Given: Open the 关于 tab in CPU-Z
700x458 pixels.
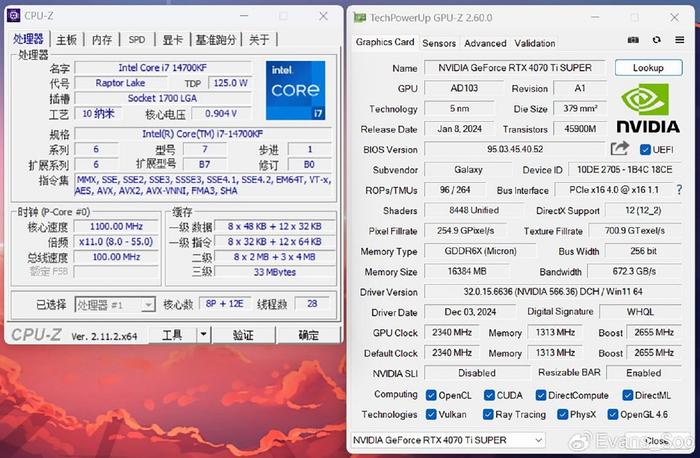Looking at the screenshot, I should (x=259, y=40).
